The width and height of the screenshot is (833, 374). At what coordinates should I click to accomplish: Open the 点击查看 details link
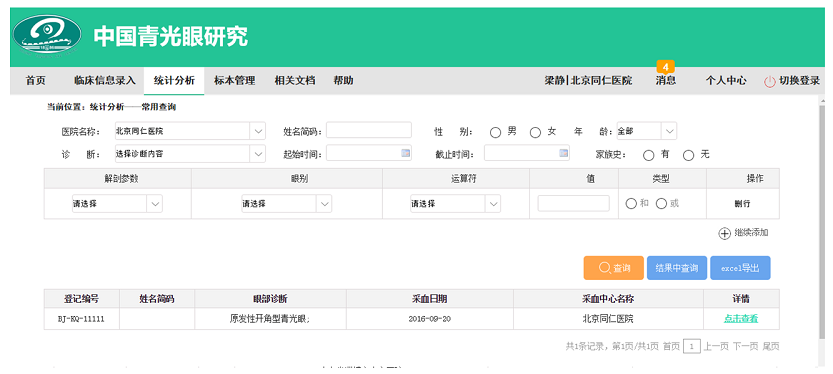click(x=741, y=319)
